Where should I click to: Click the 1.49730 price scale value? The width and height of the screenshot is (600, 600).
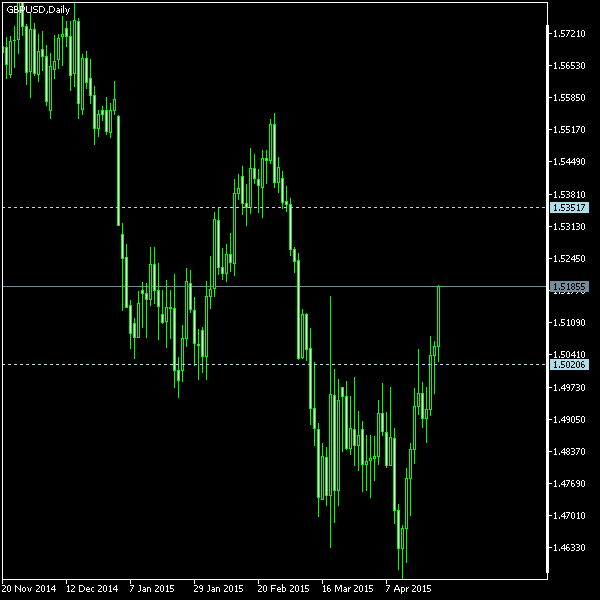click(569, 388)
